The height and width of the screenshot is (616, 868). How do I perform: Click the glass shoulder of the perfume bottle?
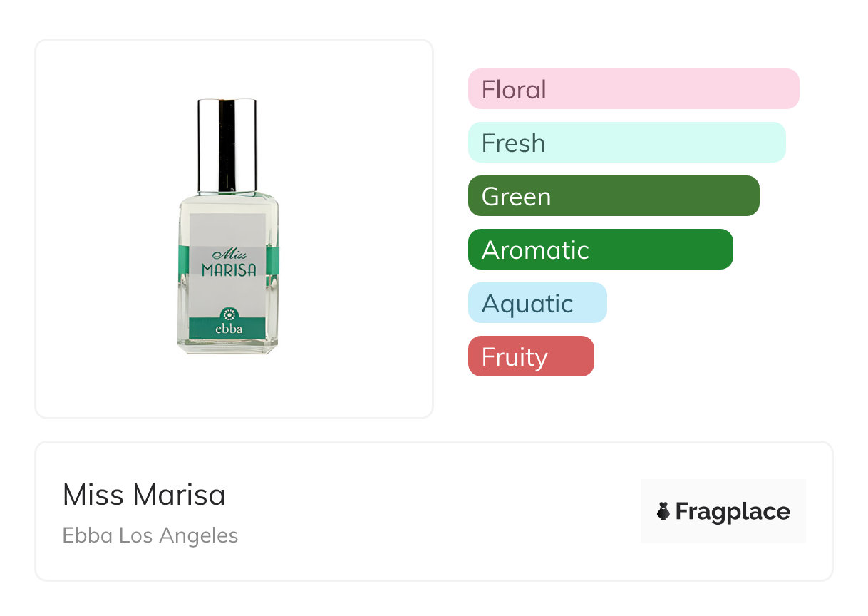(x=227, y=201)
